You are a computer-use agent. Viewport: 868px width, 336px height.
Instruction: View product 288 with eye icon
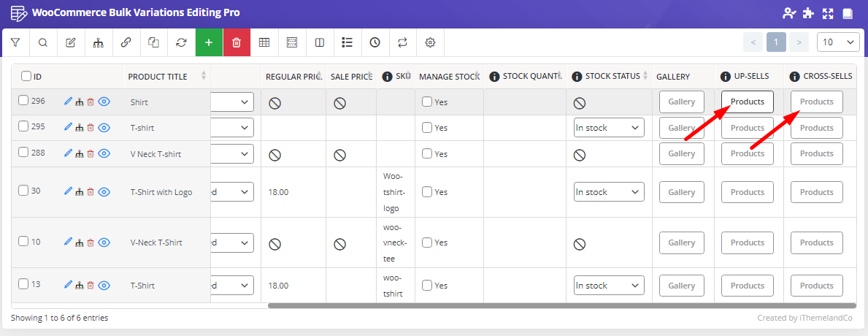[x=104, y=153]
